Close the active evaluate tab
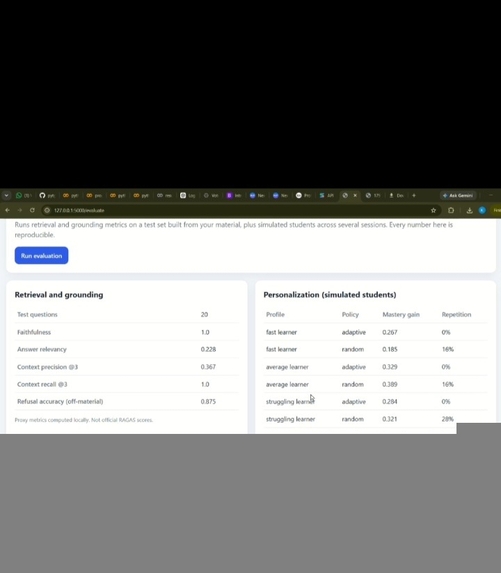The height and width of the screenshot is (573, 501). pos(355,196)
